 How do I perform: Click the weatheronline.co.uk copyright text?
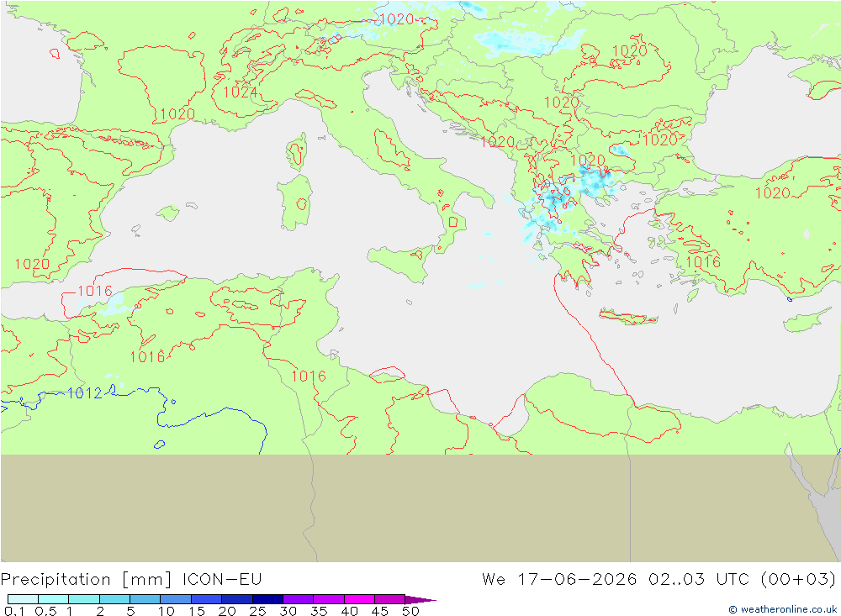pyautogui.click(x=782, y=609)
